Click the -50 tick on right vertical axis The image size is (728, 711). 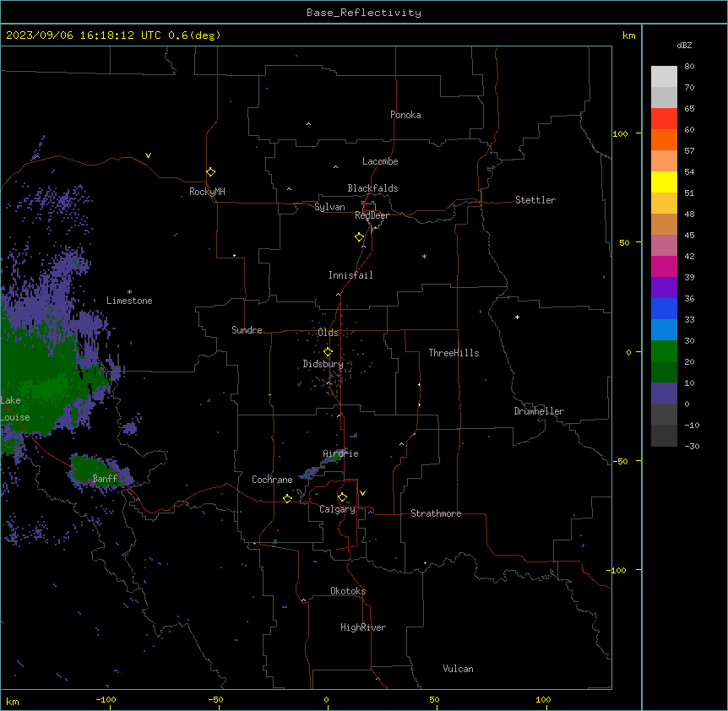[620, 461]
